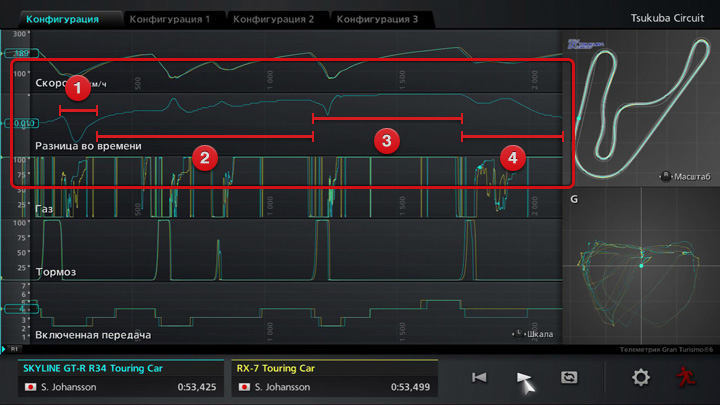The image size is (720, 405).
Task: Open the settings gear icon
Action: click(x=641, y=377)
